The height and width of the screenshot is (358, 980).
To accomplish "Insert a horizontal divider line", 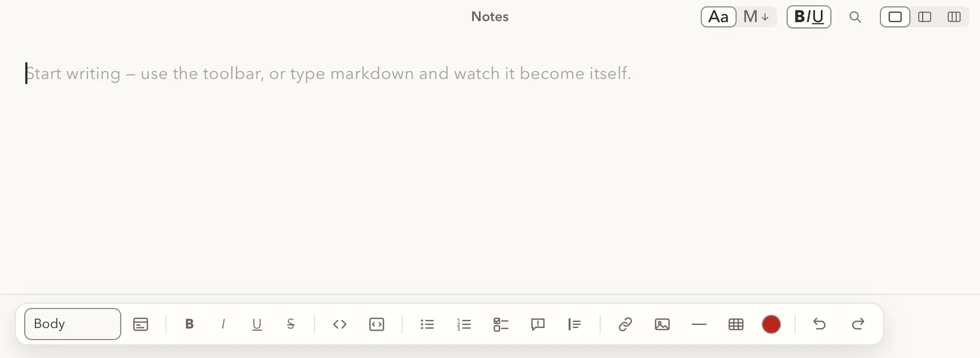I will point(699,324).
